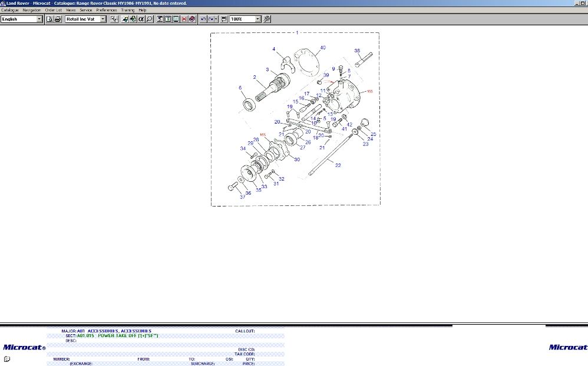The width and height of the screenshot is (588, 366).
Task: Select callout number 38 bolt label
Action: coord(357,51)
